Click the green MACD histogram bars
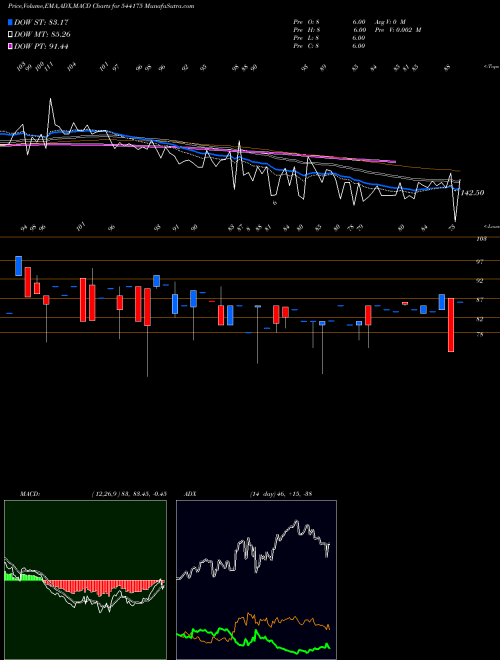The height and width of the screenshot is (660, 500). pos(23,577)
